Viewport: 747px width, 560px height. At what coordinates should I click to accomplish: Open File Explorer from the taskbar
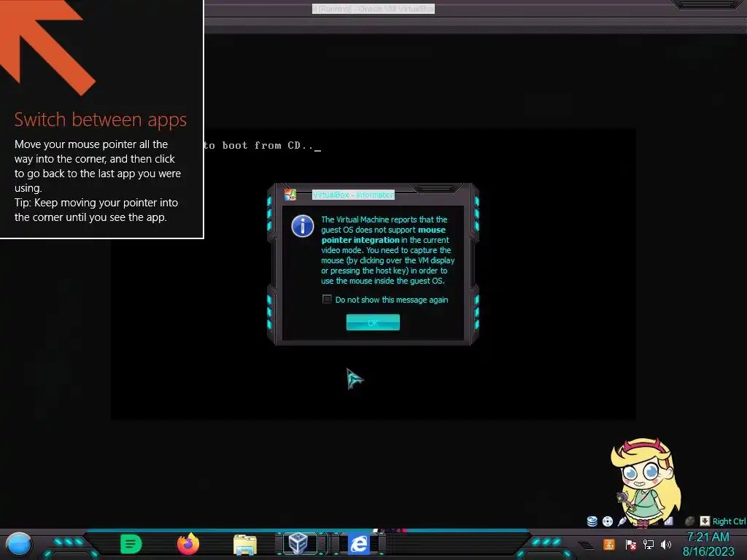245,544
